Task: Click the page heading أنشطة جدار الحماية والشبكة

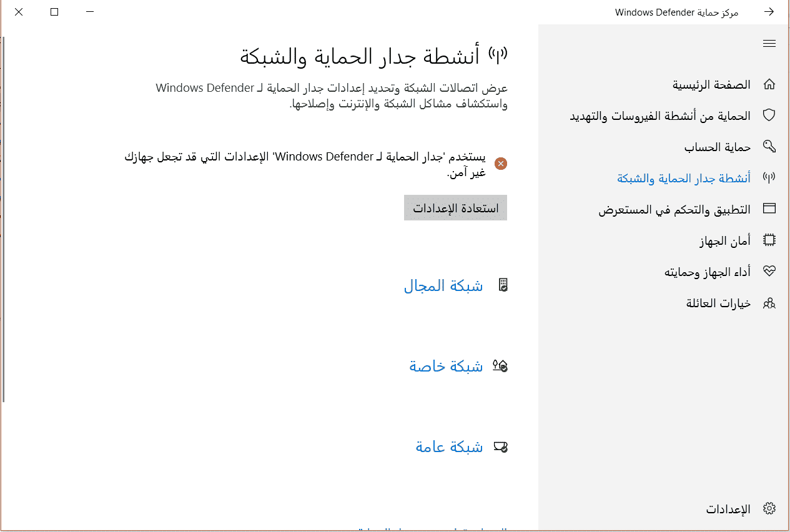Action: click(360, 56)
